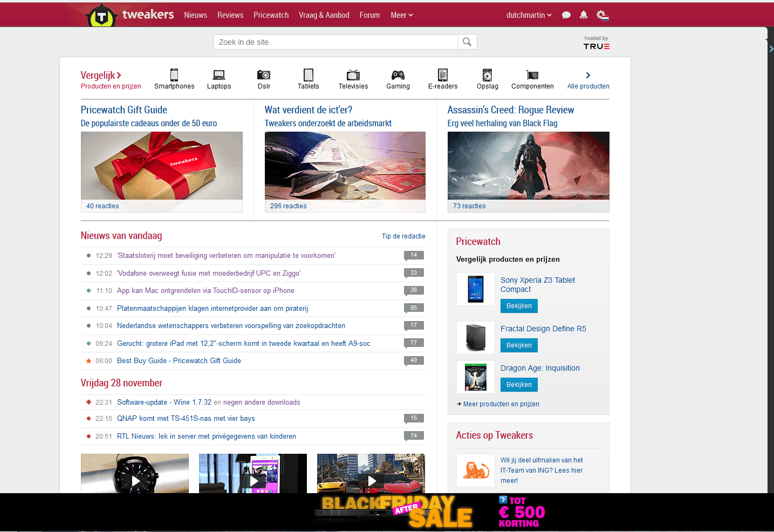Open 296 reacties under ict'er article
The image size is (774, 532).
point(288,206)
